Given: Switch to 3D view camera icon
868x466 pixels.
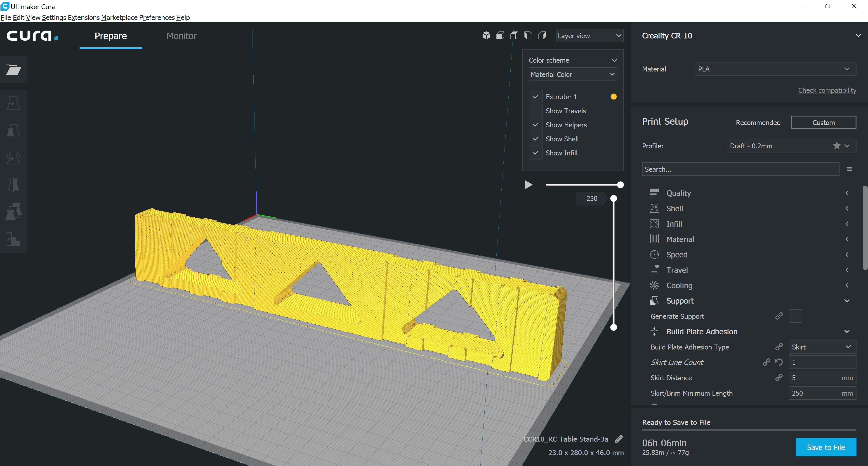Looking at the screenshot, I should coord(486,36).
